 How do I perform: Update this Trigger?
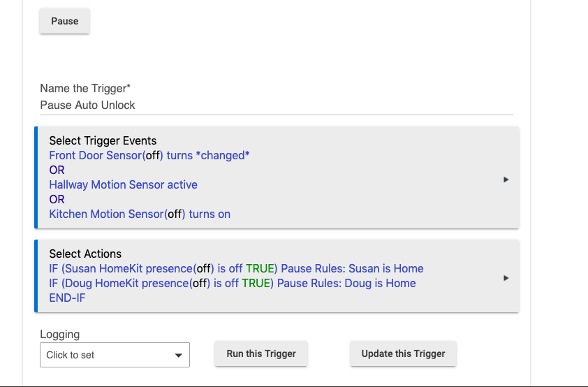(x=403, y=353)
